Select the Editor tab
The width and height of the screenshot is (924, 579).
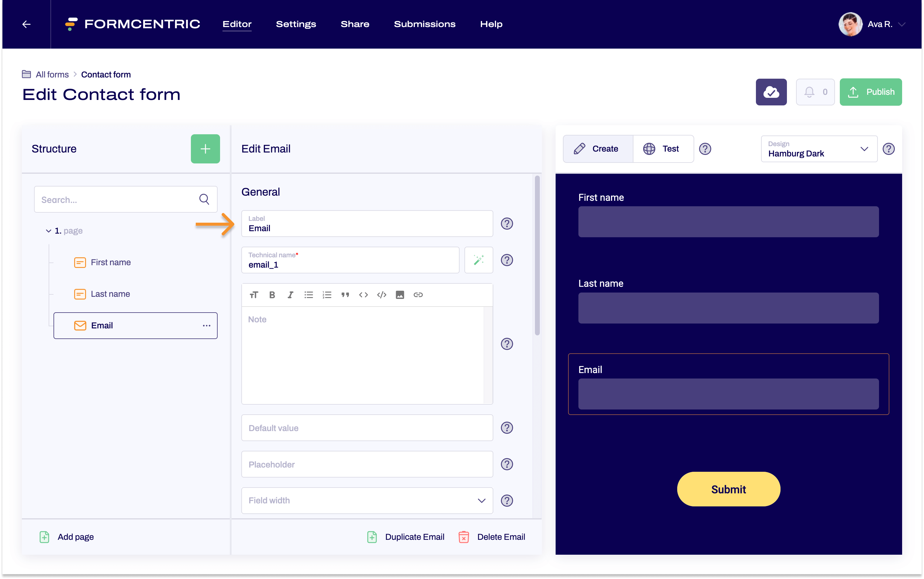click(x=237, y=24)
